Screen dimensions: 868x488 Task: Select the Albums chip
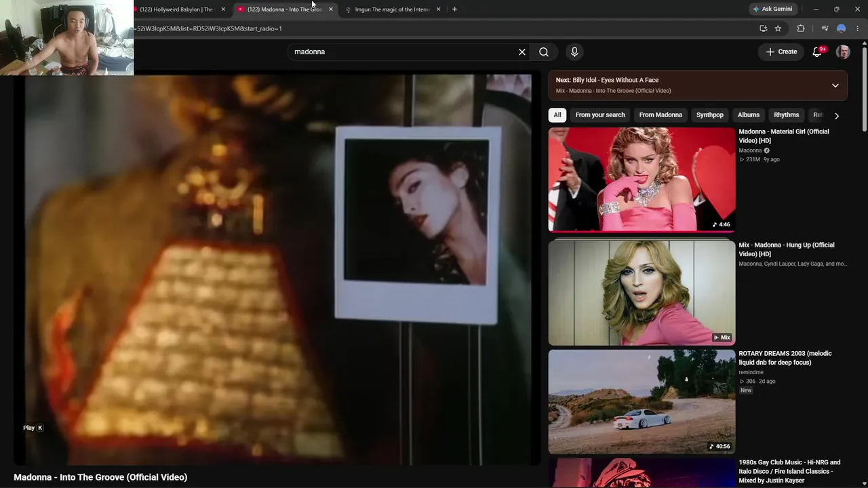pyautogui.click(x=749, y=115)
